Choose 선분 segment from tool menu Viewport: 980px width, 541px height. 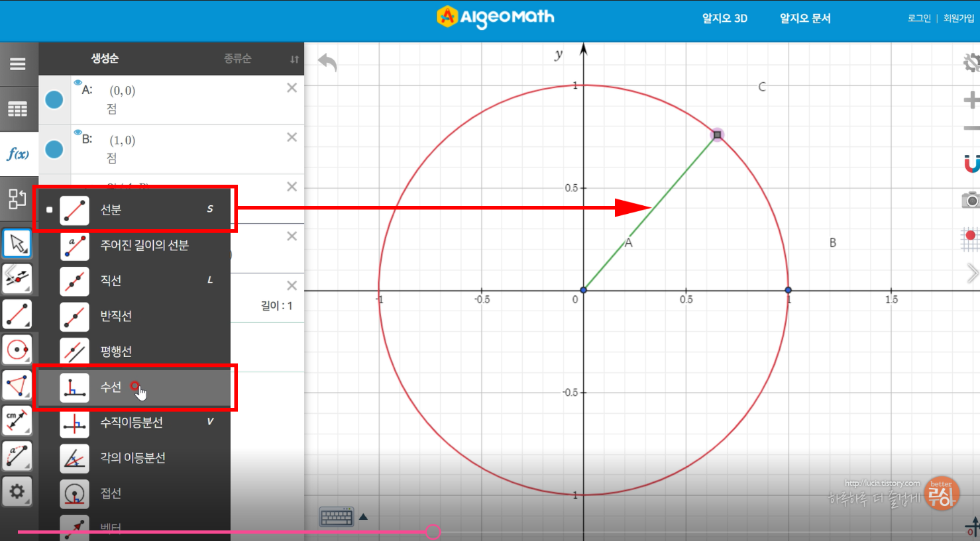tap(135, 210)
